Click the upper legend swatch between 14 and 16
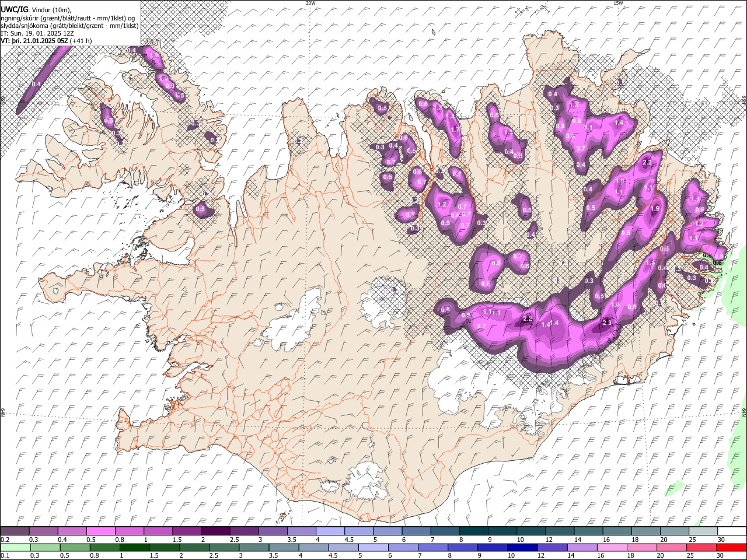 [588, 531]
